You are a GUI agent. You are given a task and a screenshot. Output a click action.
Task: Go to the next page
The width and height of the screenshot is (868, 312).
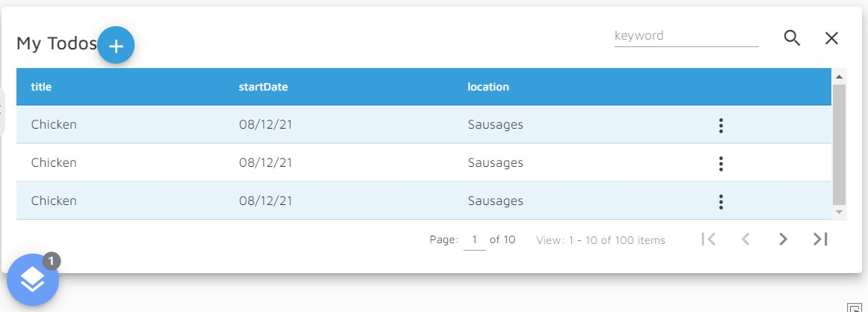click(x=783, y=239)
